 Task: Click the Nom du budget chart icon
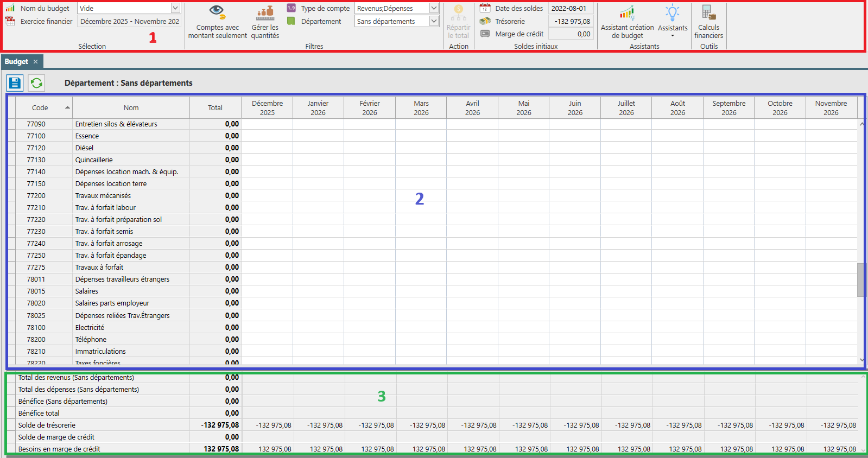tap(10, 8)
